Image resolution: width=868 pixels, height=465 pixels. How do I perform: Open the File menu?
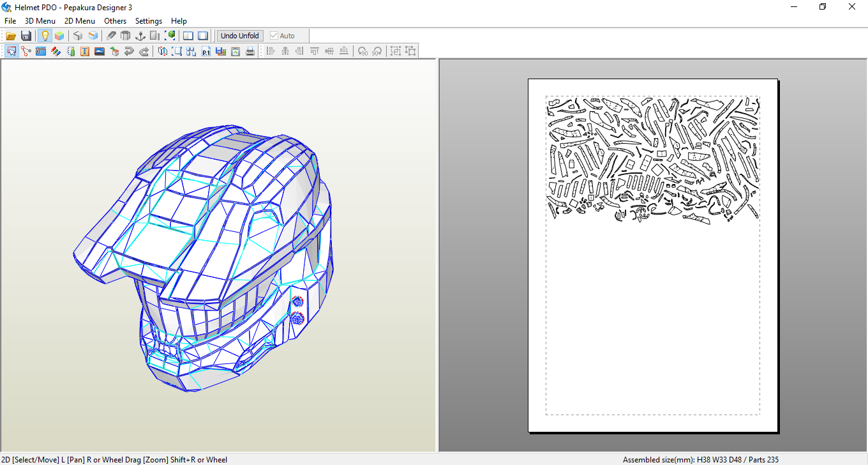click(10, 21)
